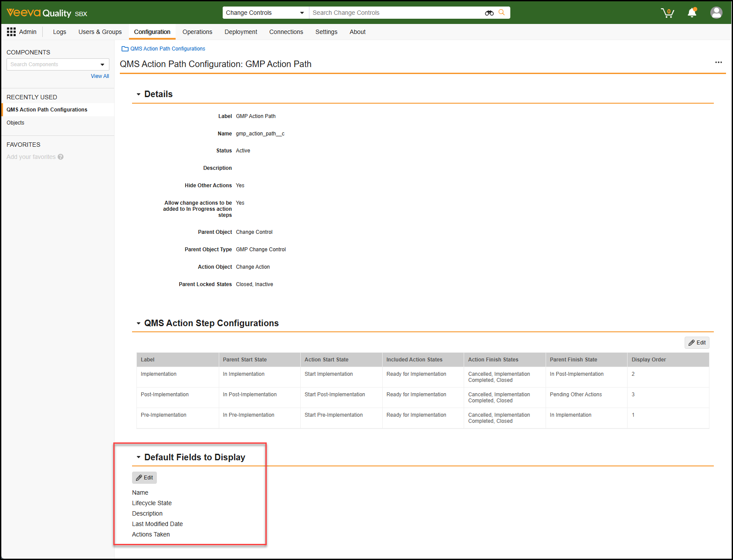733x560 pixels.
Task: Click the binoculars advanced search icon
Action: pyautogui.click(x=489, y=13)
